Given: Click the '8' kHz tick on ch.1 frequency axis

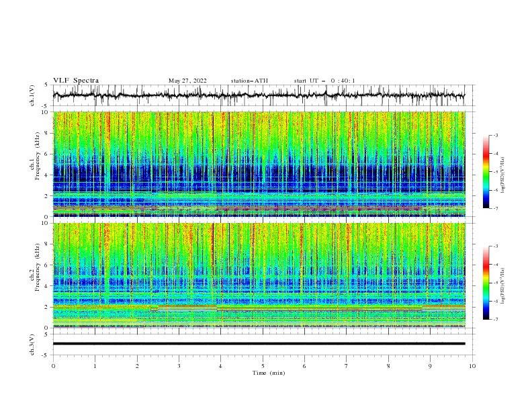Looking at the screenshot, I should [47, 133].
